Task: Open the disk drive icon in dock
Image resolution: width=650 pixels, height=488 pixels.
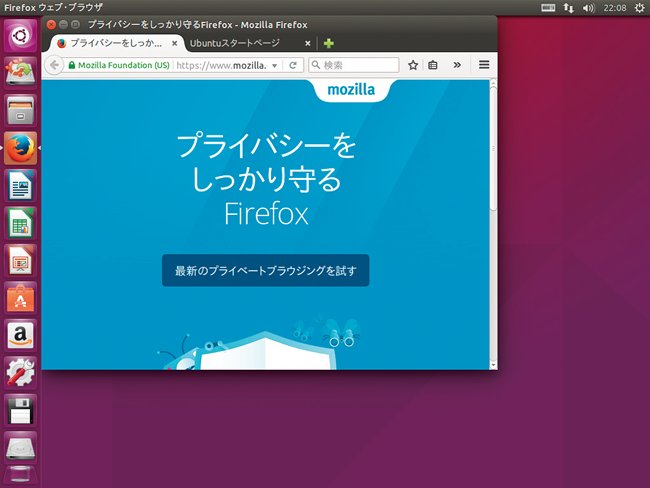Action: [x=20, y=448]
